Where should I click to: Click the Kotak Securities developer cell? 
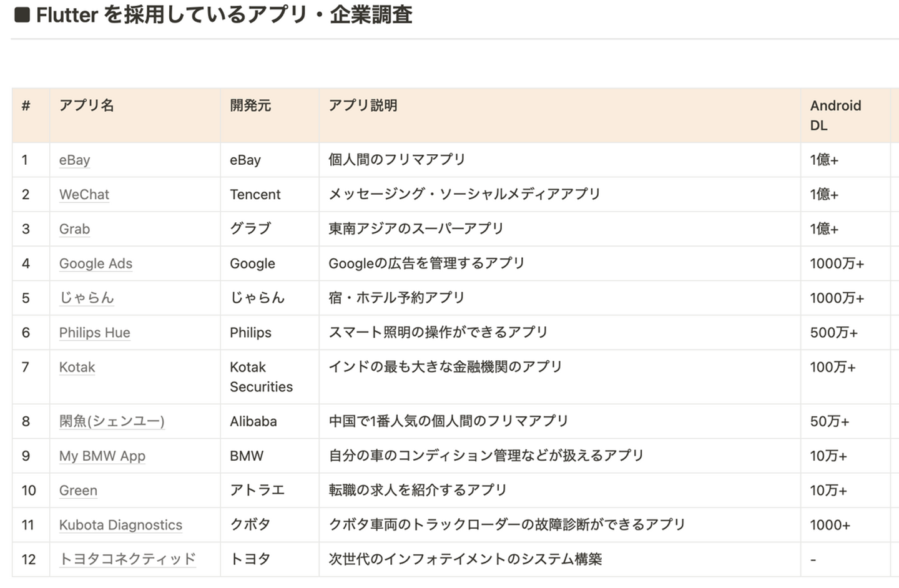point(261,377)
